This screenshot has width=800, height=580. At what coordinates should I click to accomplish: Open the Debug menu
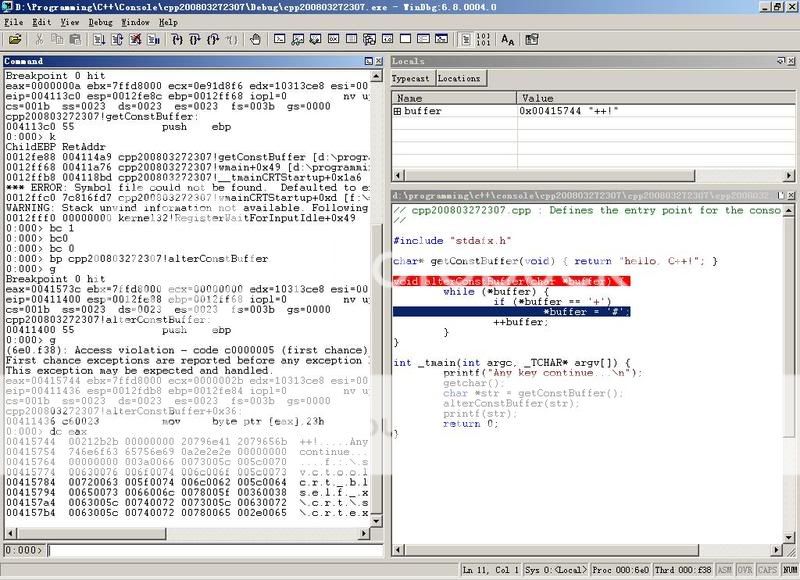click(x=100, y=22)
